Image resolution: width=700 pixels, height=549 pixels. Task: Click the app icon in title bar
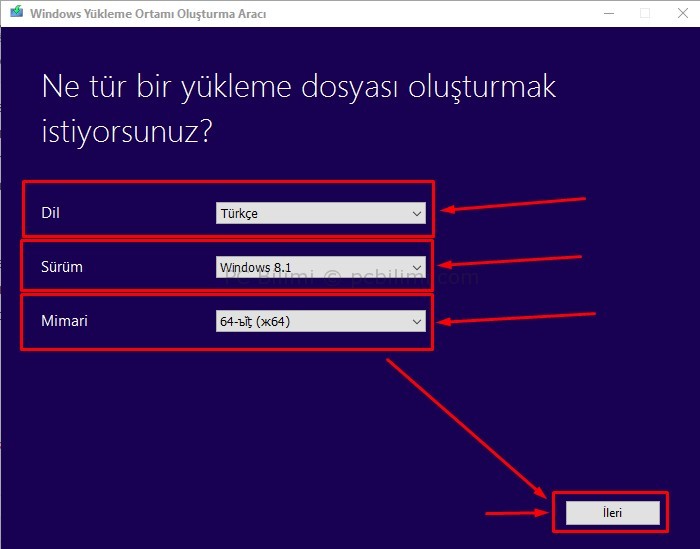pyautogui.click(x=17, y=12)
